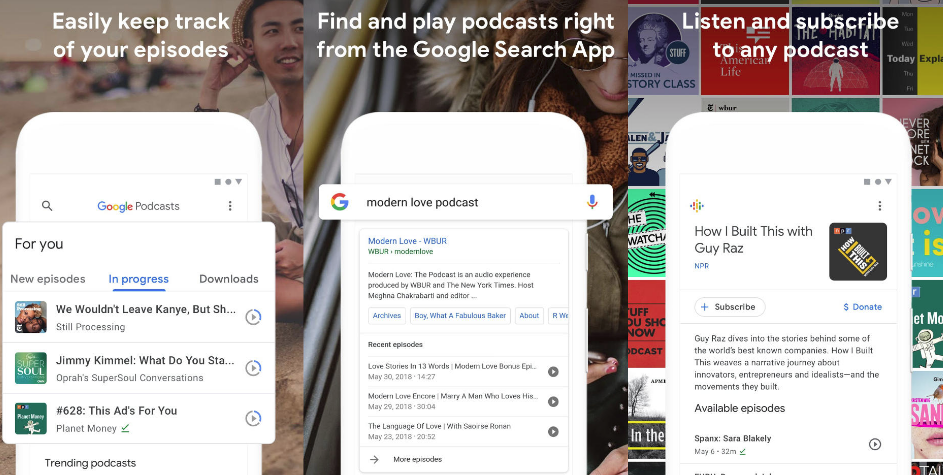Click the arrow beside More episodes

[x=374, y=459]
